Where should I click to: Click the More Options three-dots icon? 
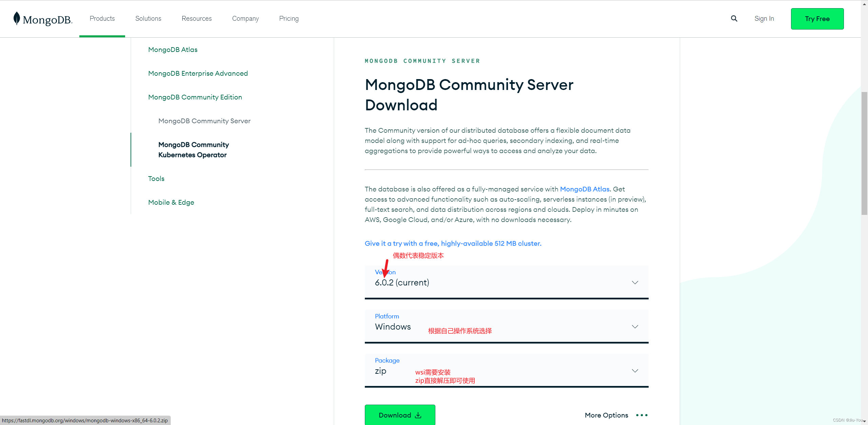pos(642,415)
